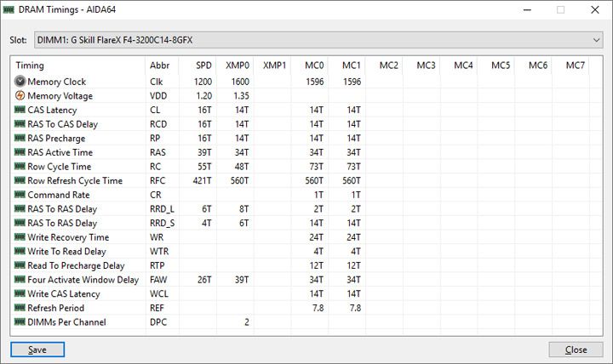
Task: Open the Slot dropdown arrow
Action: click(x=596, y=40)
